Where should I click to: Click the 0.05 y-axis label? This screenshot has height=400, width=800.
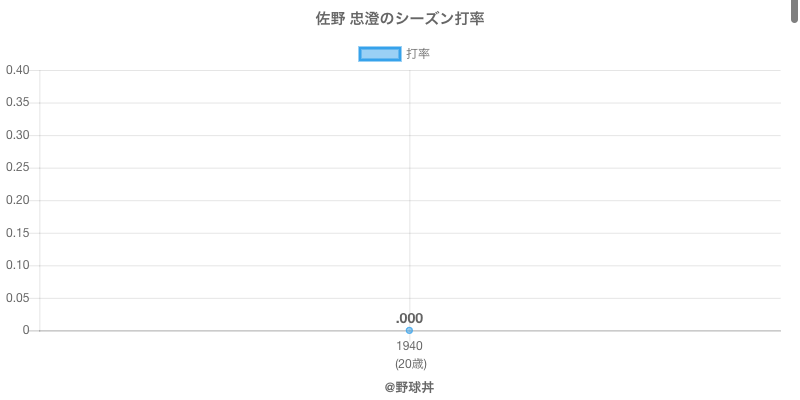(x=17, y=298)
